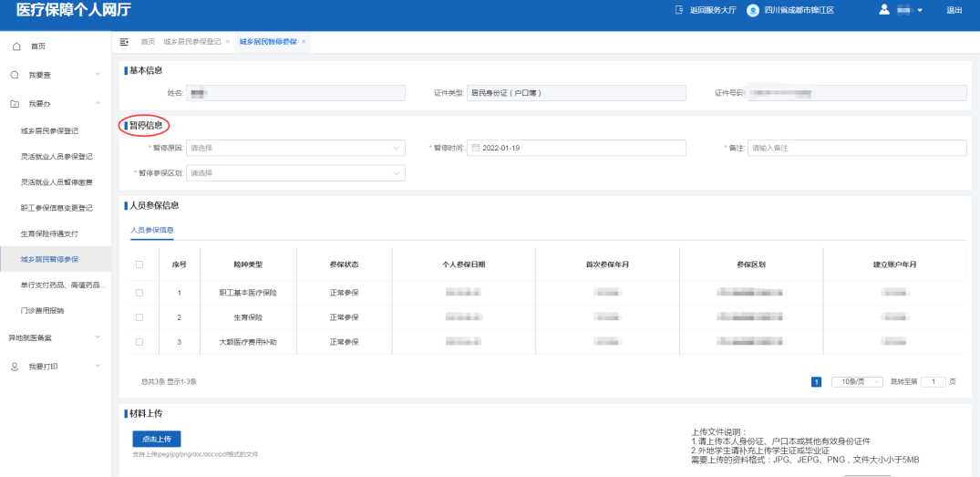
Task: Open the calendar icon in 暂停时间 field
Action: [x=476, y=148]
